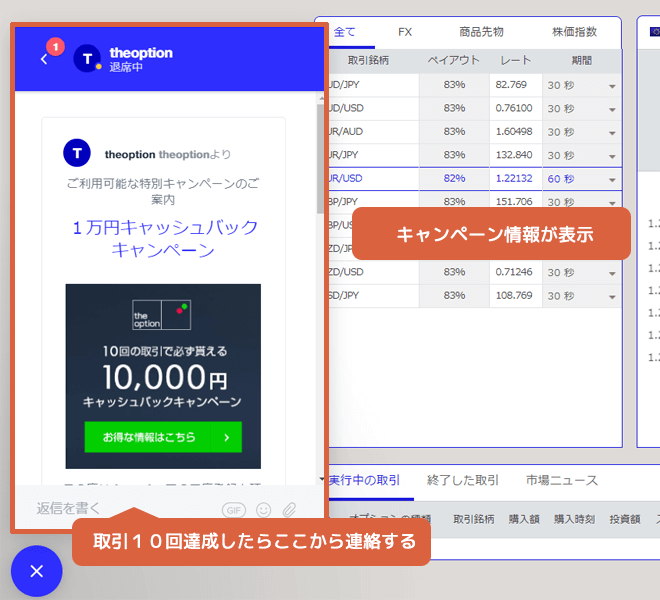Switch to the 商品先物 tab
660x600 pixels.
(x=481, y=32)
